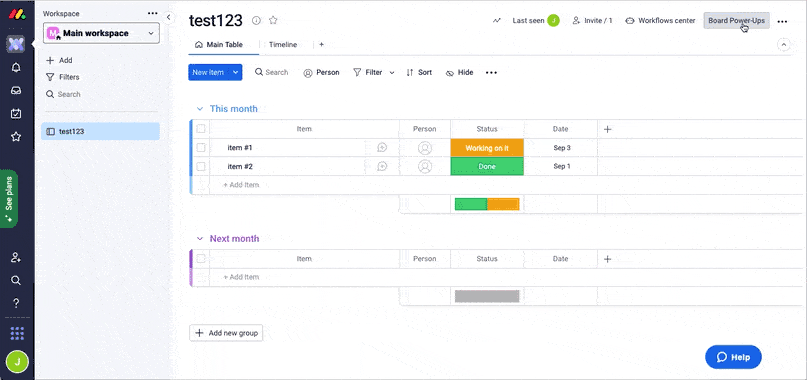Open notifications bell in sidebar
This screenshot has height=380, width=807.
(x=16, y=67)
